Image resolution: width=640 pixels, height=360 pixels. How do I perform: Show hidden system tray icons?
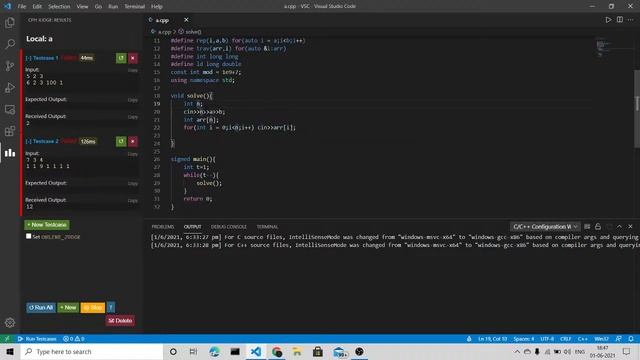coord(517,351)
